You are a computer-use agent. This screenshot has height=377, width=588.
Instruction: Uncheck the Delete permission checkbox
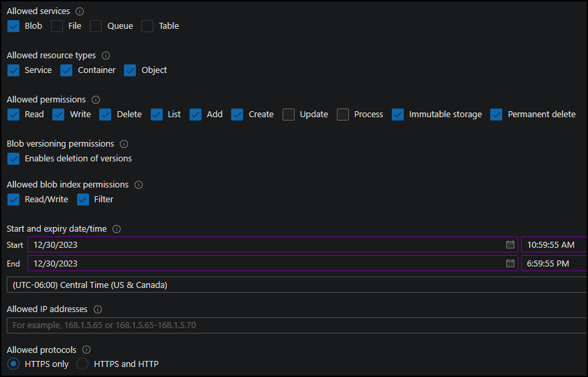coord(105,115)
